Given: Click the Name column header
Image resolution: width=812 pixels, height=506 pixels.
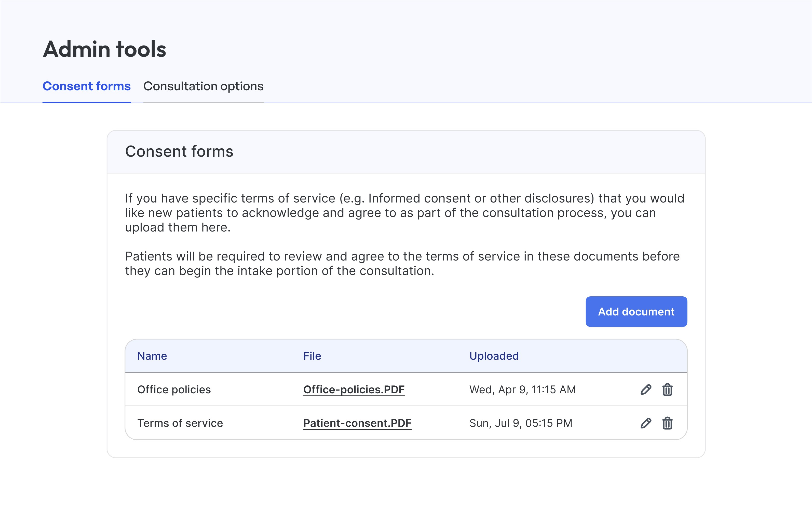Looking at the screenshot, I should 152,356.
